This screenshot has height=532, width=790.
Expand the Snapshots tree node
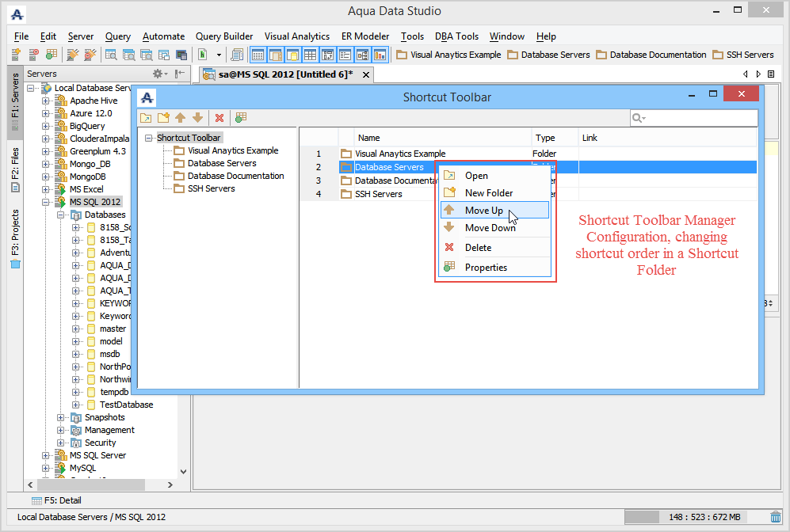(x=61, y=417)
